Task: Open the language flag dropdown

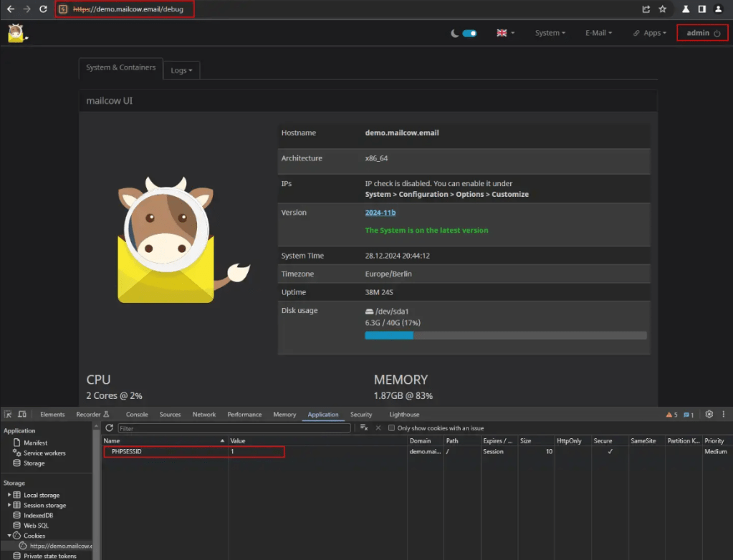Action: click(505, 33)
